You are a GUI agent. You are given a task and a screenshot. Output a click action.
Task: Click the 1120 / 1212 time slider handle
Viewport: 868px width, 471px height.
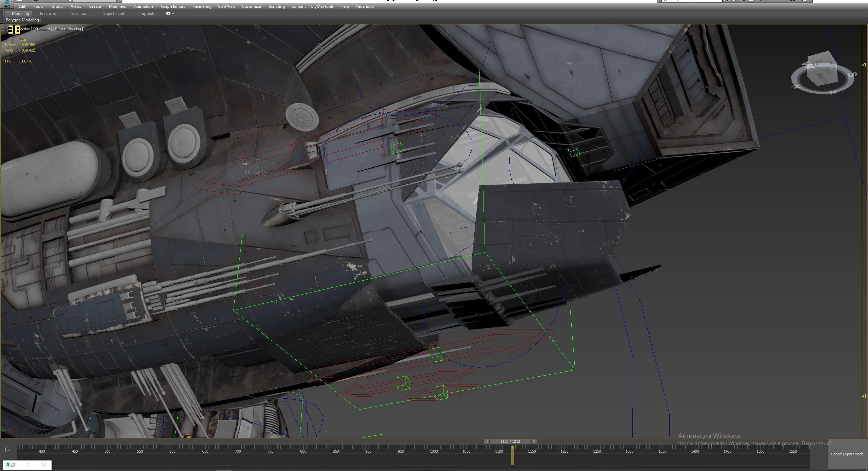[x=510, y=441]
